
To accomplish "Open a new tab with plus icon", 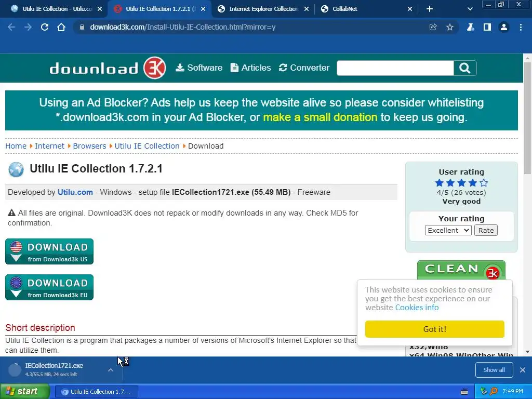I will pos(430,9).
